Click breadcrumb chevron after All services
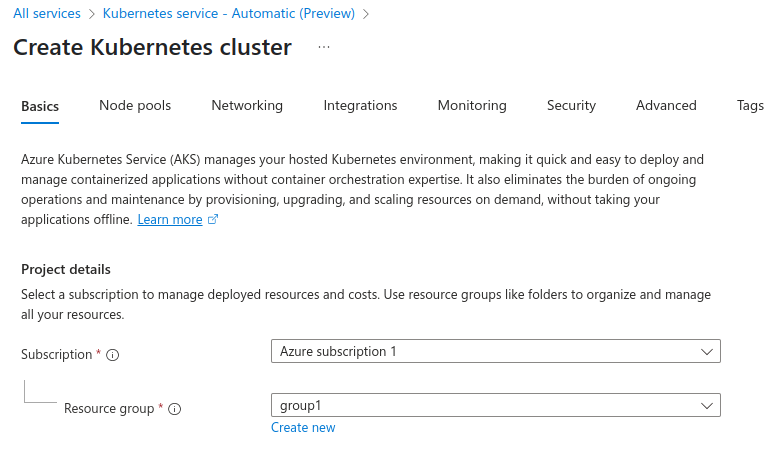The image size is (776, 467). coord(91,14)
